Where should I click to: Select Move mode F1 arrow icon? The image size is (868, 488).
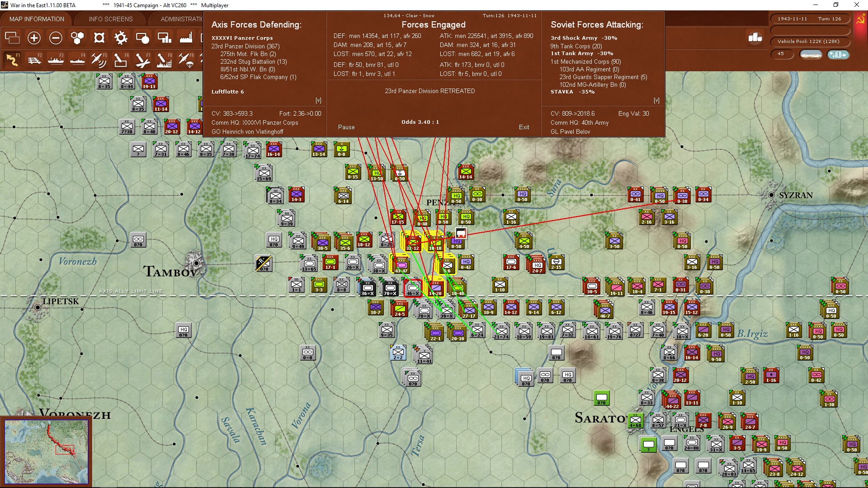pos(12,60)
